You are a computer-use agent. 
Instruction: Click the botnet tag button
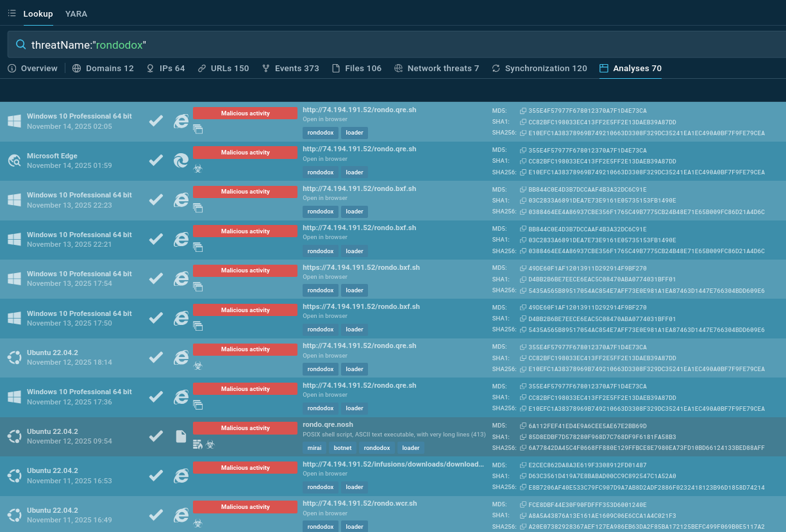coord(342,448)
